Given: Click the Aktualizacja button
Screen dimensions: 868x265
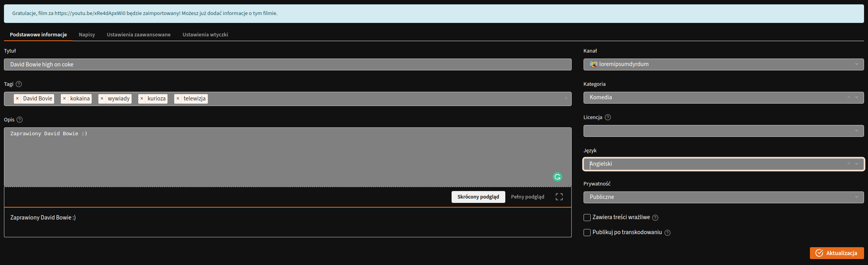Looking at the screenshot, I should (837, 253).
